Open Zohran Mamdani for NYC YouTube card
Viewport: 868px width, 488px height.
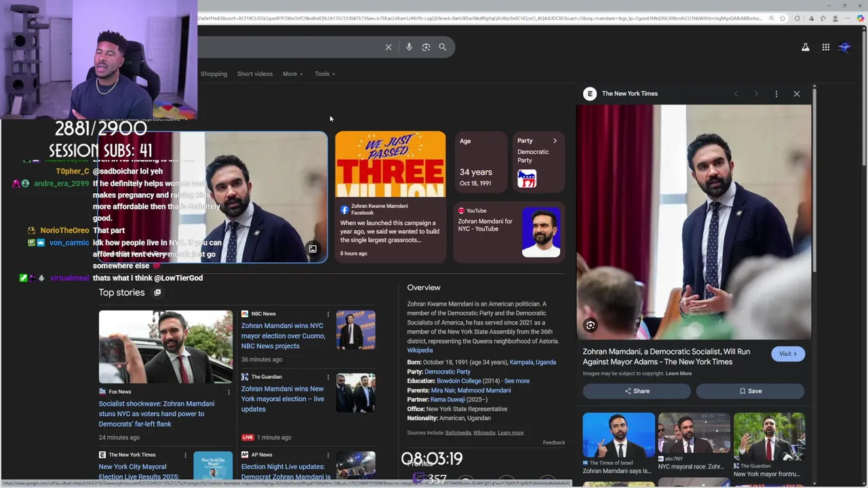click(509, 232)
